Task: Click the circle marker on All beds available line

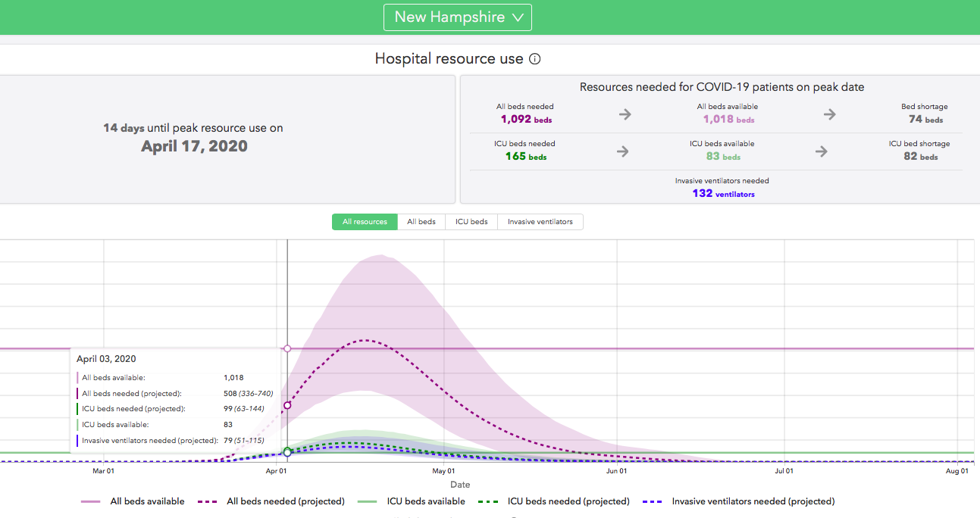Action: tap(287, 348)
